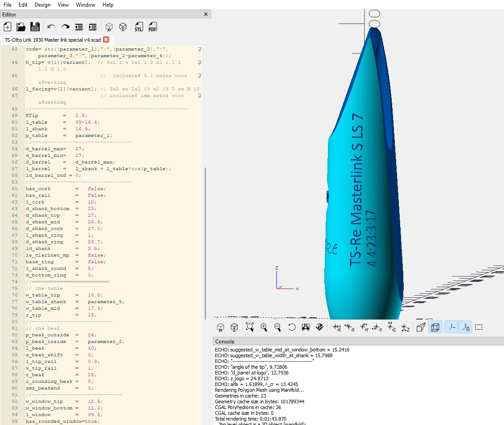Export the model as STL
Screen dimensions: 504x425
pos(139,27)
